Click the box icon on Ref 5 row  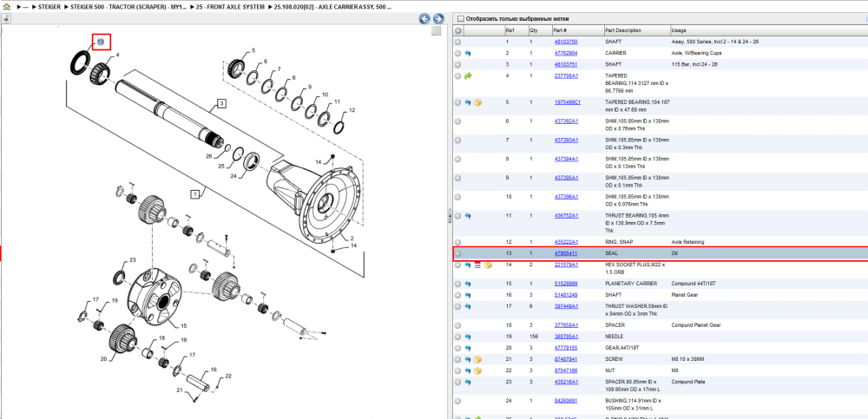pos(477,102)
